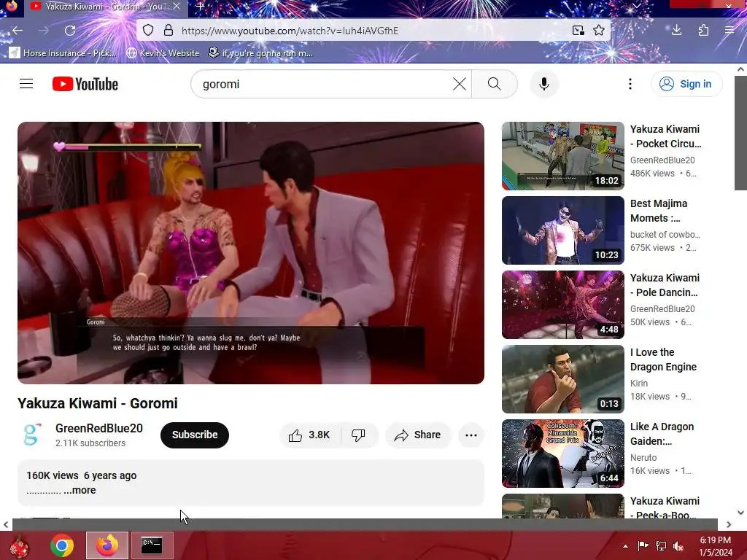This screenshot has width=747, height=560.
Task: Subscribe to GreenRedBlue20
Action: (194, 435)
